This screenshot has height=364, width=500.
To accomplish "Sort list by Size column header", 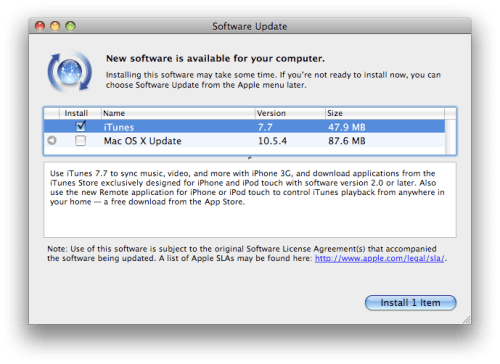I will tap(385, 113).
